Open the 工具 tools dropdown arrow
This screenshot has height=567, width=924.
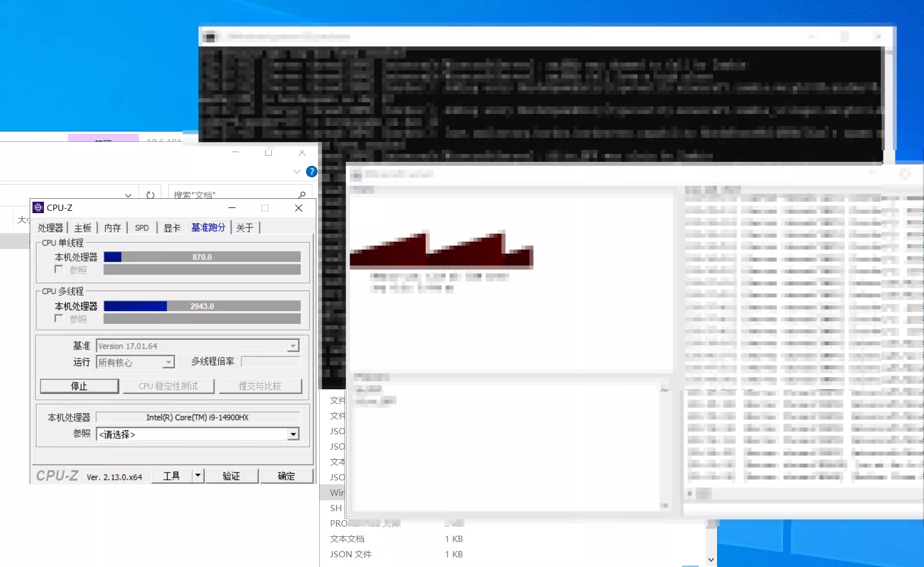198,475
